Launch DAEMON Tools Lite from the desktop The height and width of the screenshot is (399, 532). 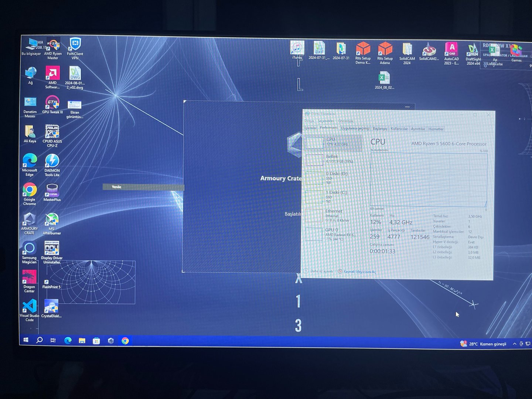point(52,165)
